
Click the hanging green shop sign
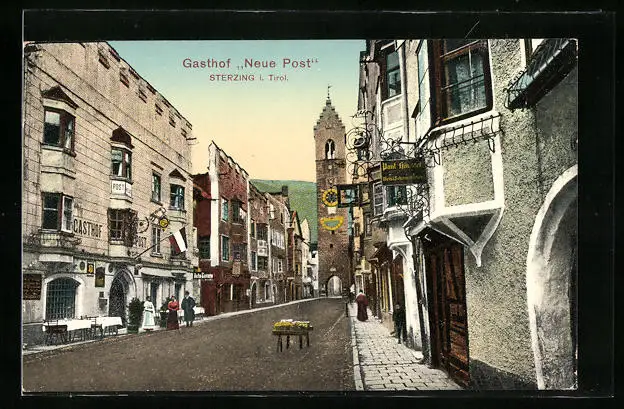click(403, 171)
